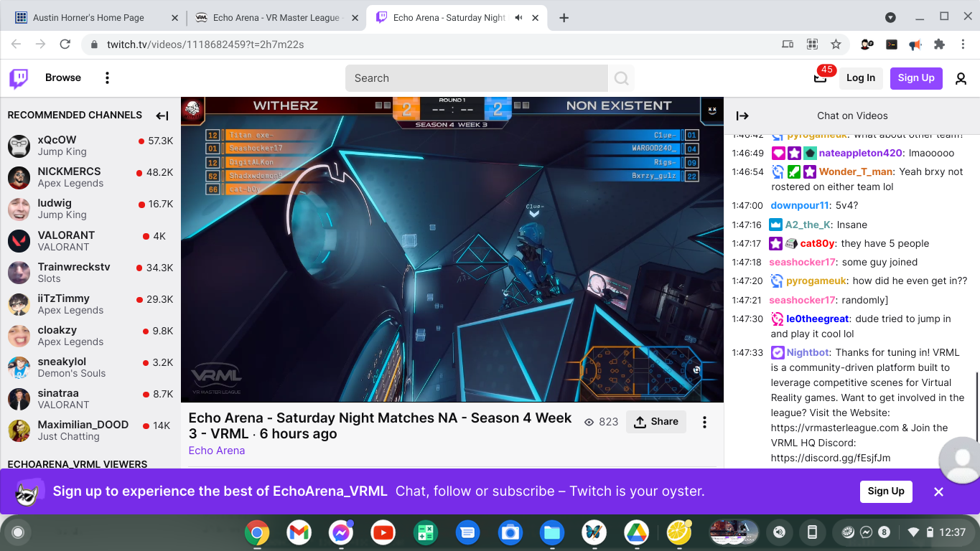980x551 pixels.
Task: Select the VALORANT channel avatar
Action: (x=19, y=241)
